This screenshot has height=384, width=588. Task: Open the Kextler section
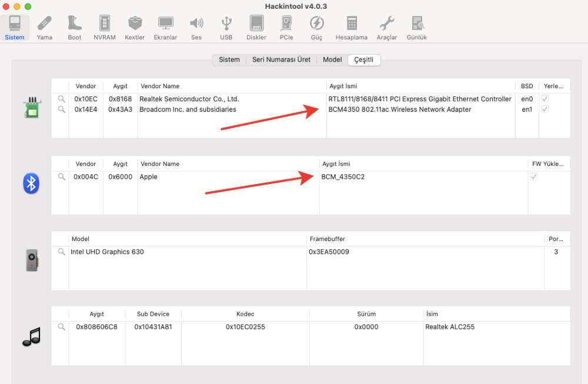coord(135,28)
